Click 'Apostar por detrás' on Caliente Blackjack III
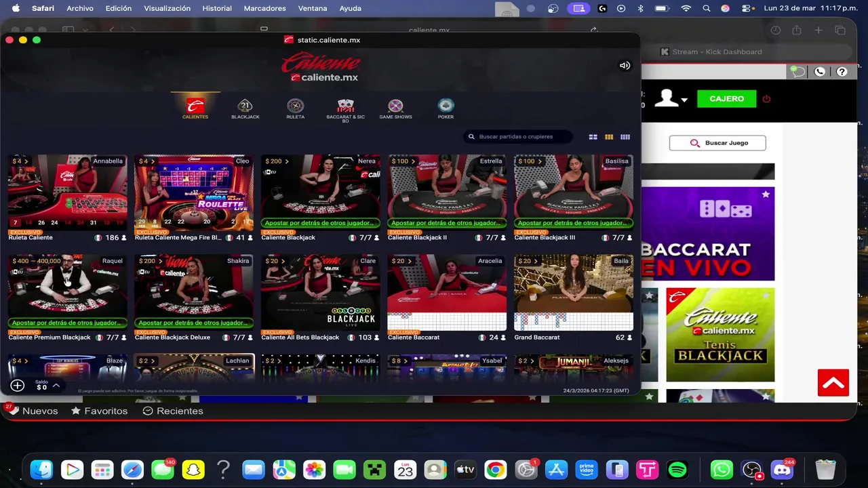The height and width of the screenshot is (488, 868). [x=574, y=223]
